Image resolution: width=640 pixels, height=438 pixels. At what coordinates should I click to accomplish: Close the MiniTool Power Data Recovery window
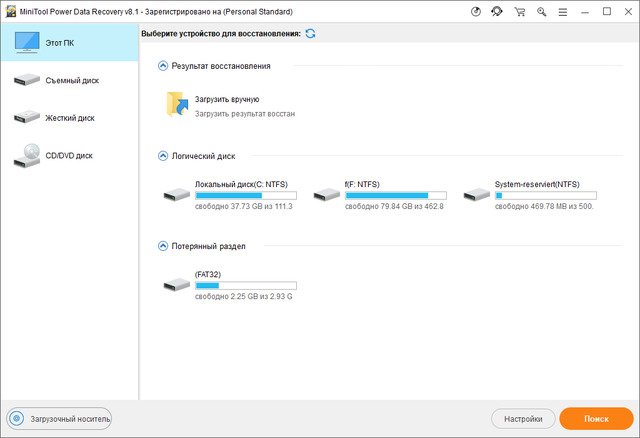(x=629, y=11)
